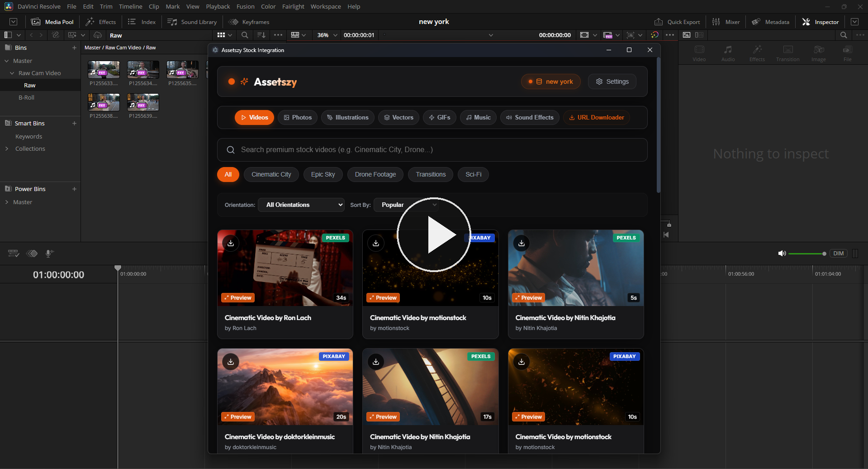
Task: Click the stock video search field
Action: click(432, 150)
